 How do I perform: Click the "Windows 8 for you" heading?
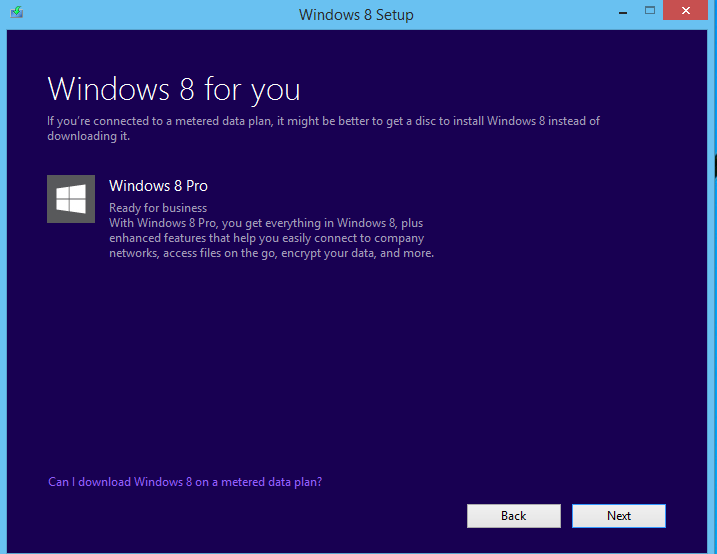[174, 89]
